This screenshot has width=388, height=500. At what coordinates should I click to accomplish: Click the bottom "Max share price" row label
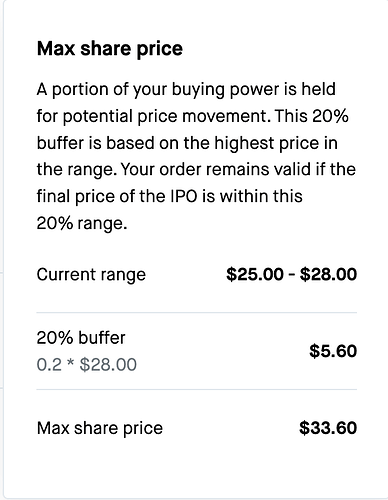(x=100, y=428)
